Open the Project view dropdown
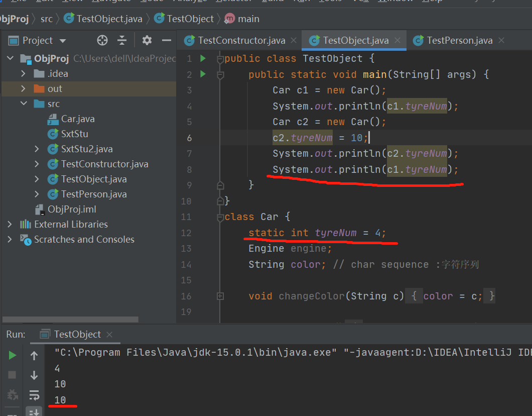 point(62,41)
